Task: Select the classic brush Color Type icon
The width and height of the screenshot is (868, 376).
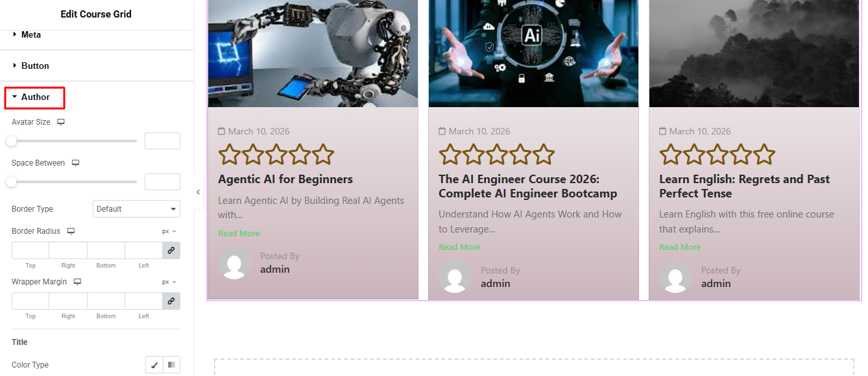Action: (154, 365)
